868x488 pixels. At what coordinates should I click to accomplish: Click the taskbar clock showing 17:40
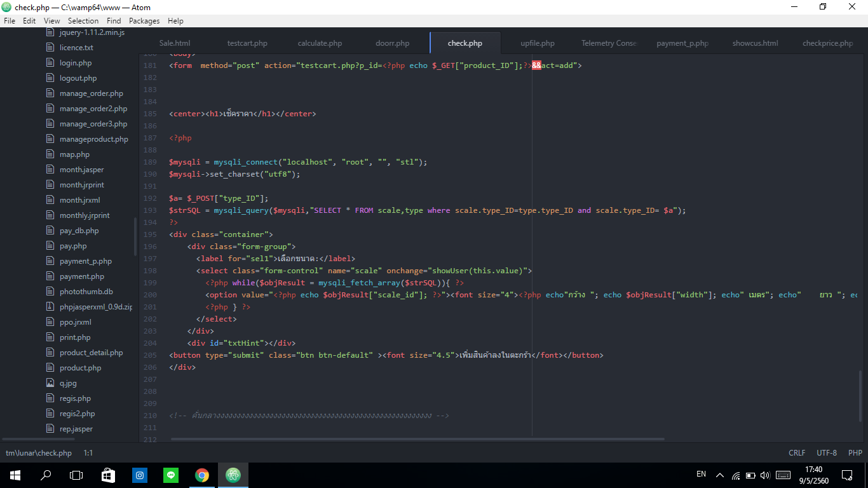[x=813, y=475]
